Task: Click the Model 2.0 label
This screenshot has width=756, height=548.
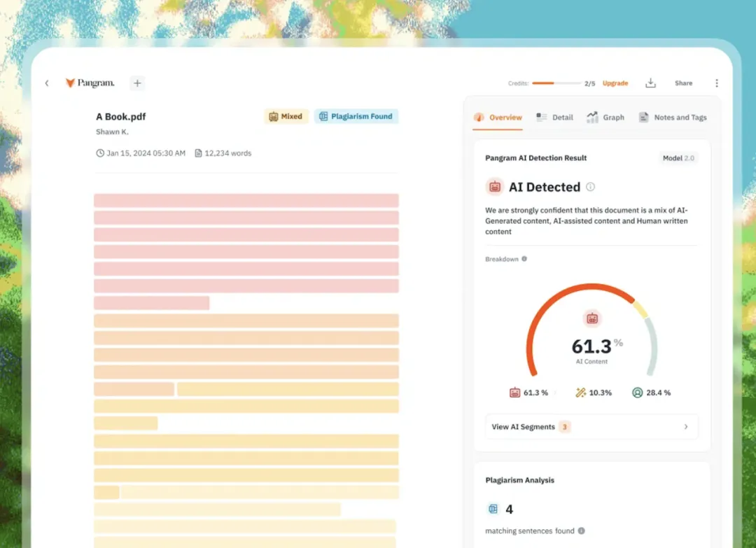Action: pyautogui.click(x=678, y=158)
